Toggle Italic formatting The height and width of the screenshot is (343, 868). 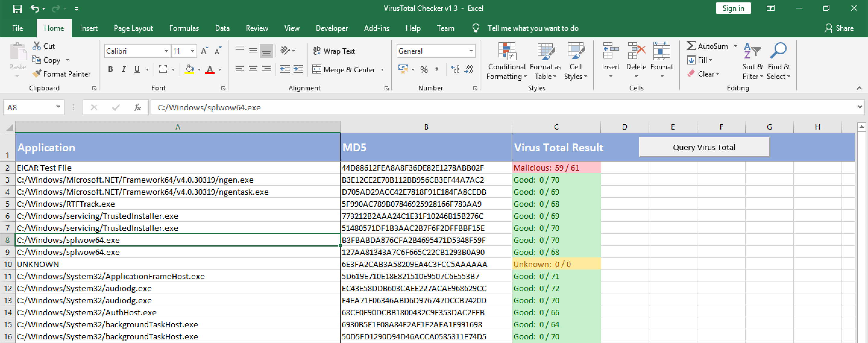(x=124, y=69)
